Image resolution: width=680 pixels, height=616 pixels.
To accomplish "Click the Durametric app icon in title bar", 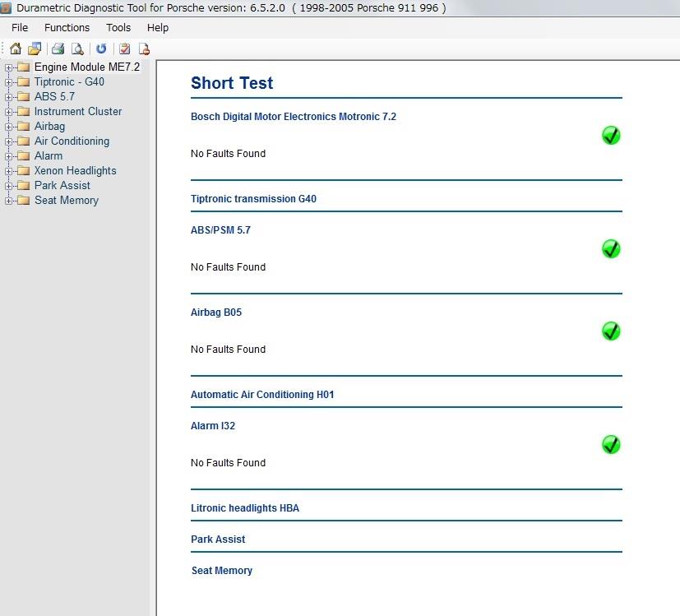I will click(6, 7).
